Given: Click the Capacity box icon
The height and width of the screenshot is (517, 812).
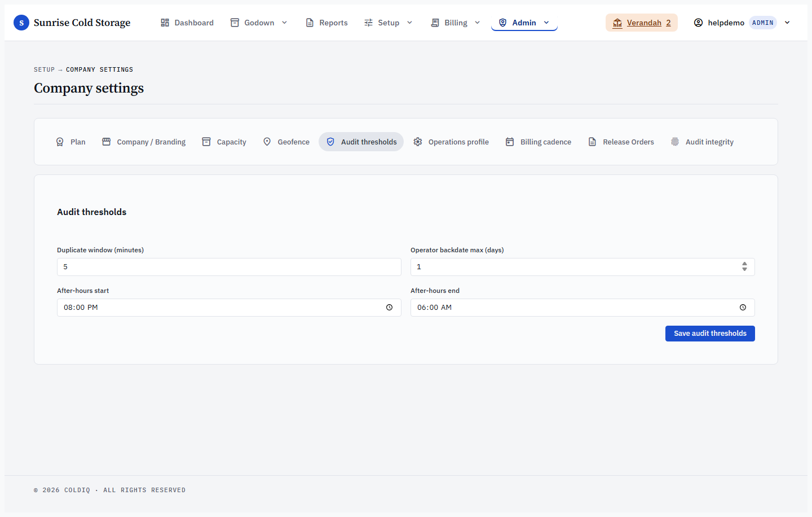Looking at the screenshot, I should [x=206, y=142].
